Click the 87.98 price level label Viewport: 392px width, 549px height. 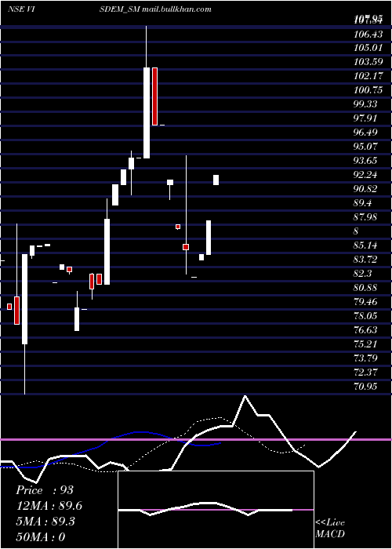pyautogui.click(x=365, y=217)
